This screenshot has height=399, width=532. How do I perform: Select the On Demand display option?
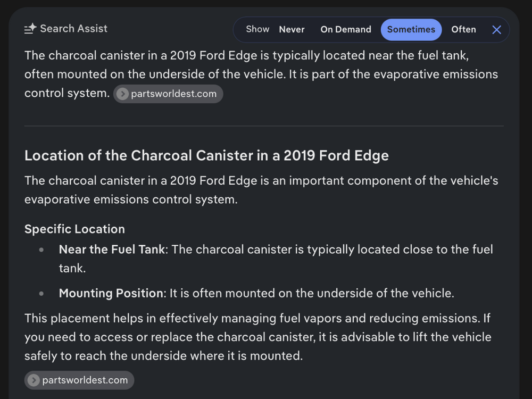(346, 29)
